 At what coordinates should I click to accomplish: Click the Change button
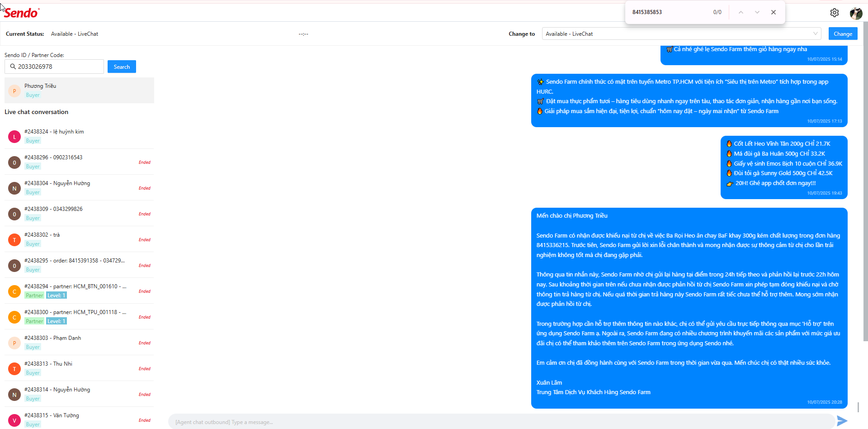(843, 34)
